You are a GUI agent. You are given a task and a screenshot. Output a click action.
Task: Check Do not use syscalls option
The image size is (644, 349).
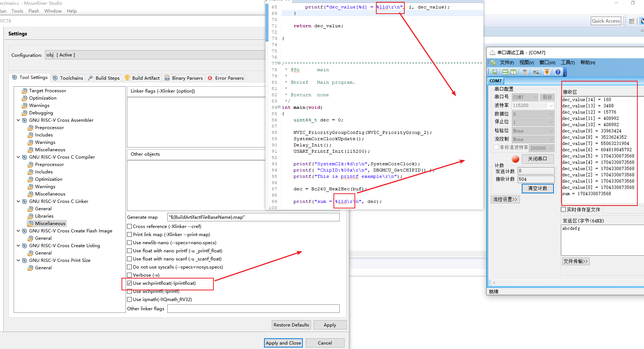[130, 267]
